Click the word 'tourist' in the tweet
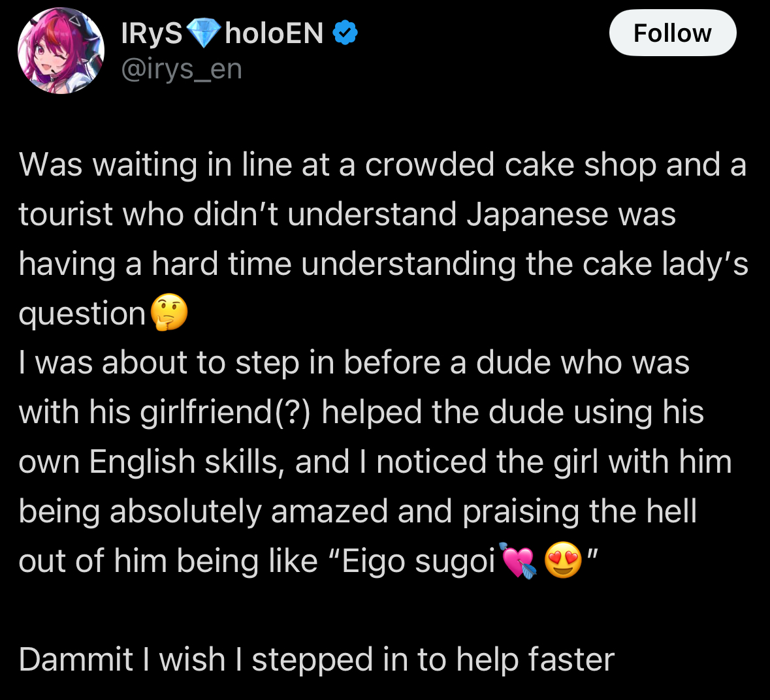Viewport: 770px width, 700px height. [x=66, y=215]
